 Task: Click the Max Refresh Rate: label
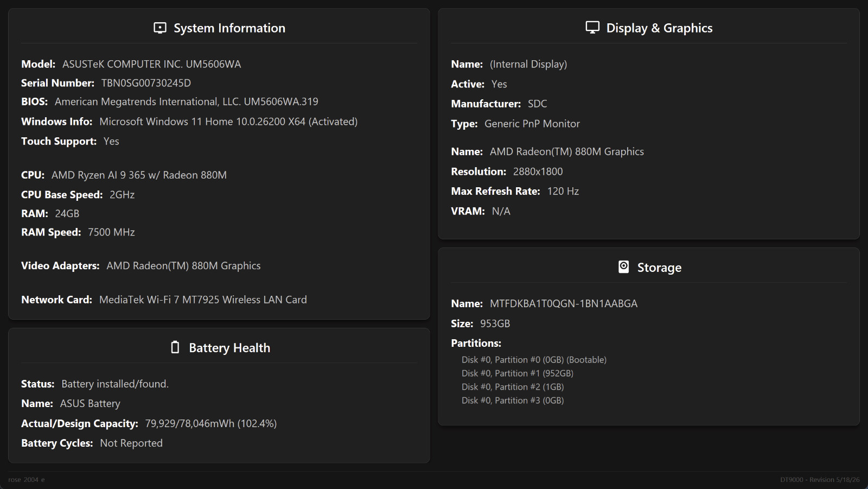pyautogui.click(x=496, y=191)
